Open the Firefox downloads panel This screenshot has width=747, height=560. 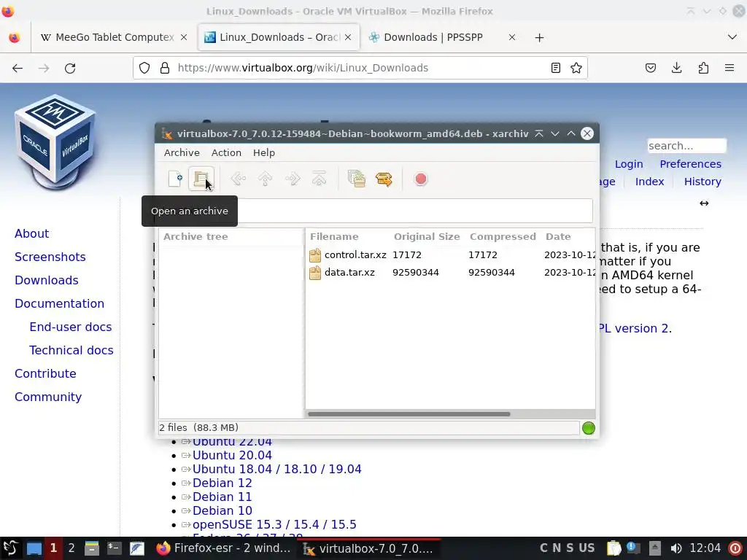[676, 68]
